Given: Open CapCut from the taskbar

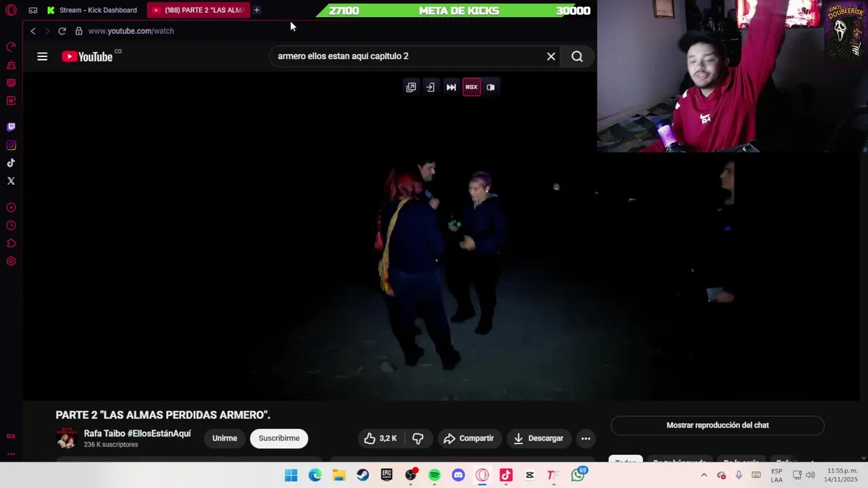Looking at the screenshot, I should click(x=530, y=476).
